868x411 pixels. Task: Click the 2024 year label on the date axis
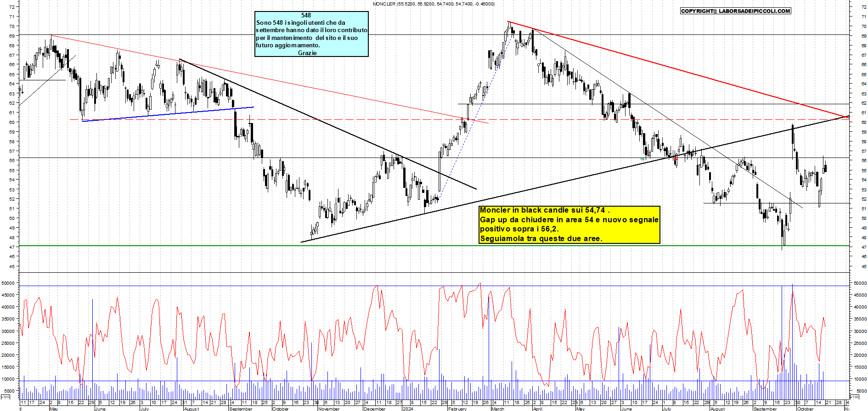tap(408, 409)
